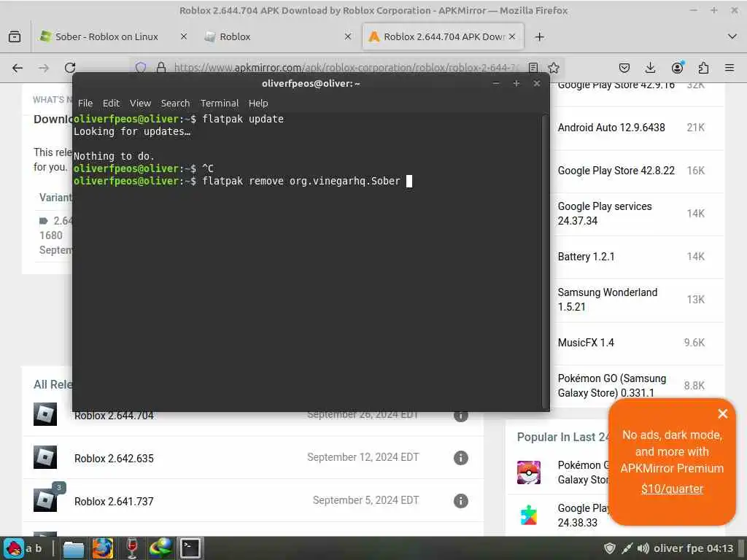This screenshot has width=747, height=560.
Task: Switch to the Roblox tab
Action: (278, 36)
